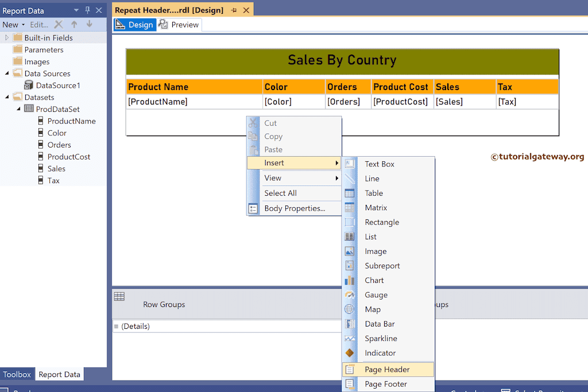Click the move down arrow in Report Data toolbar
This screenshot has width=588, height=392.
(x=89, y=24)
